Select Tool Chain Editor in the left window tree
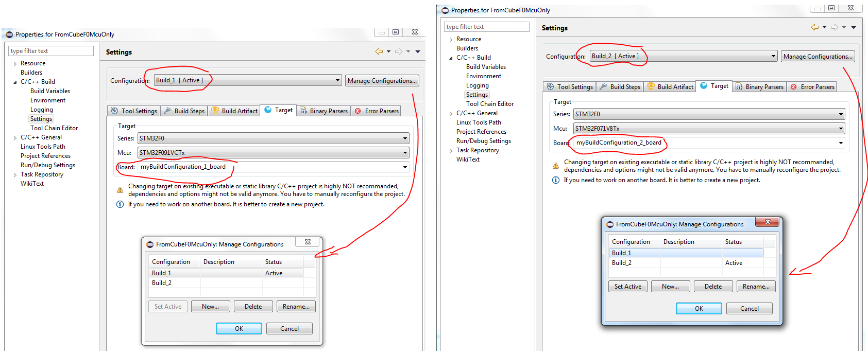 pyautogui.click(x=54, y=128)
